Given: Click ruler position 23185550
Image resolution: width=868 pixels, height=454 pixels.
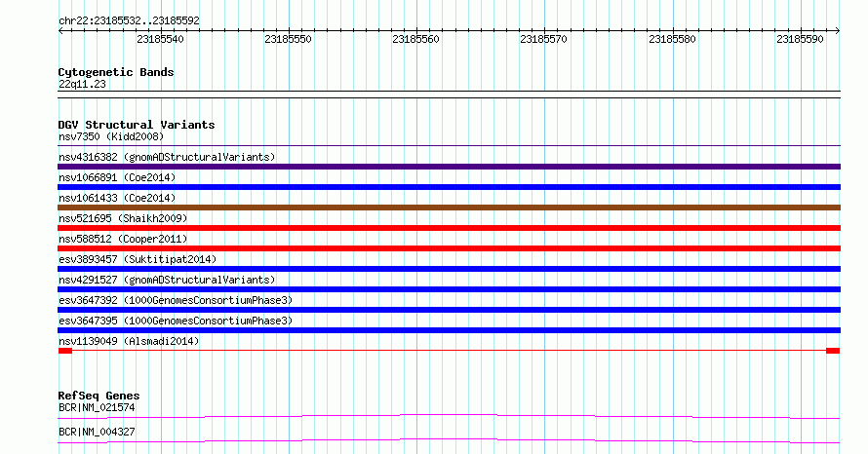Looking at the screenshot, I should (x=289, y=39).
